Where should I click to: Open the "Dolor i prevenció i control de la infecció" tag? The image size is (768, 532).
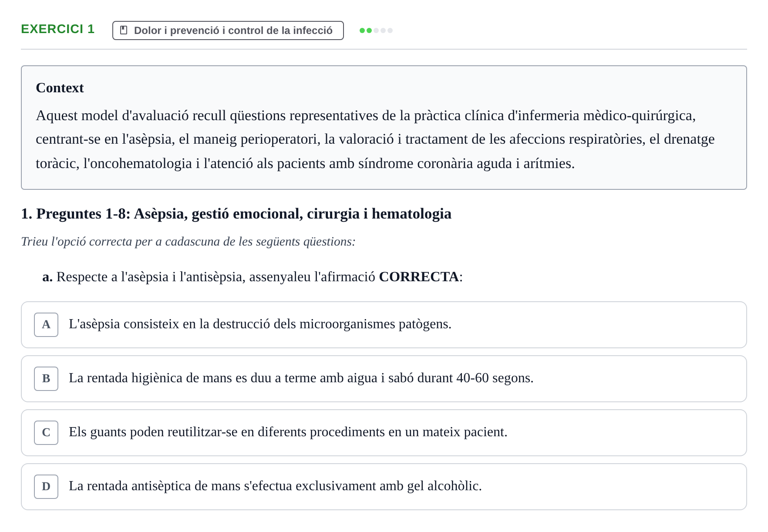tap(228, 30)
